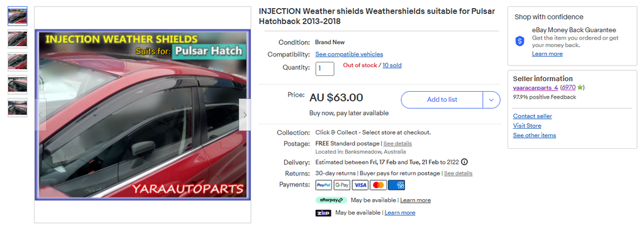
Task: Click the Afterpay logo badge
Action: coord(331,200)
